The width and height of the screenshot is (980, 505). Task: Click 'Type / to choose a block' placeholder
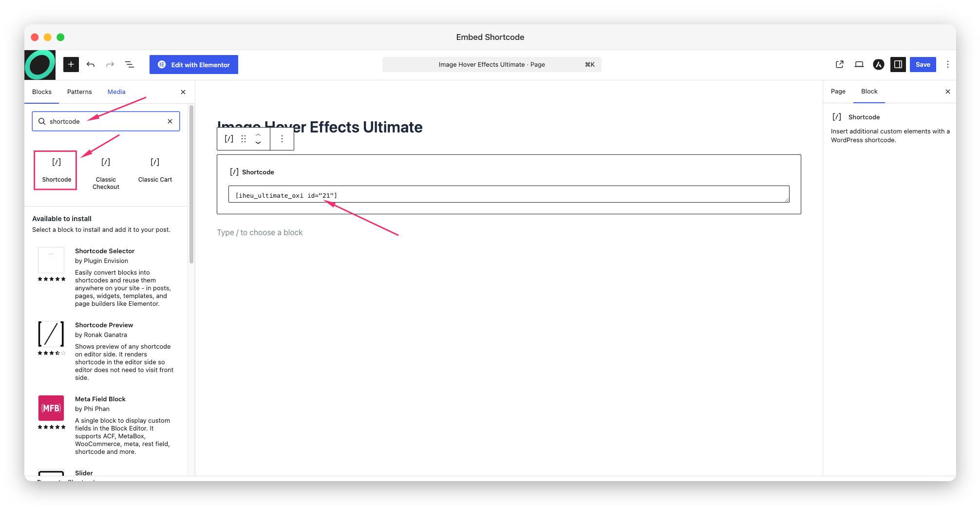tap(260, 232)
